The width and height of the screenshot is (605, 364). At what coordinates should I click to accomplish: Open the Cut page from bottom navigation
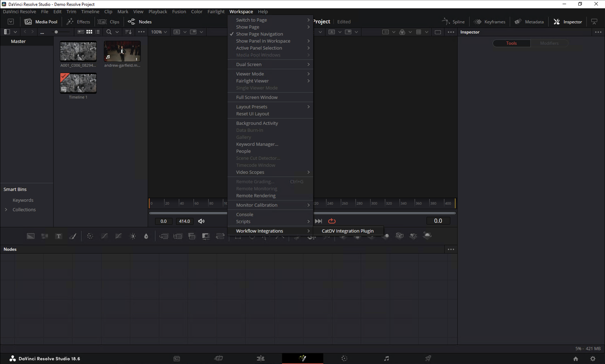coord(218,358)
